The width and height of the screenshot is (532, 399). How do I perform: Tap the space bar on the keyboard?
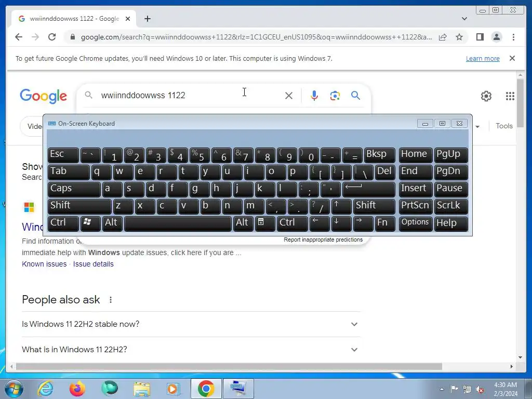tap(178, 223)
